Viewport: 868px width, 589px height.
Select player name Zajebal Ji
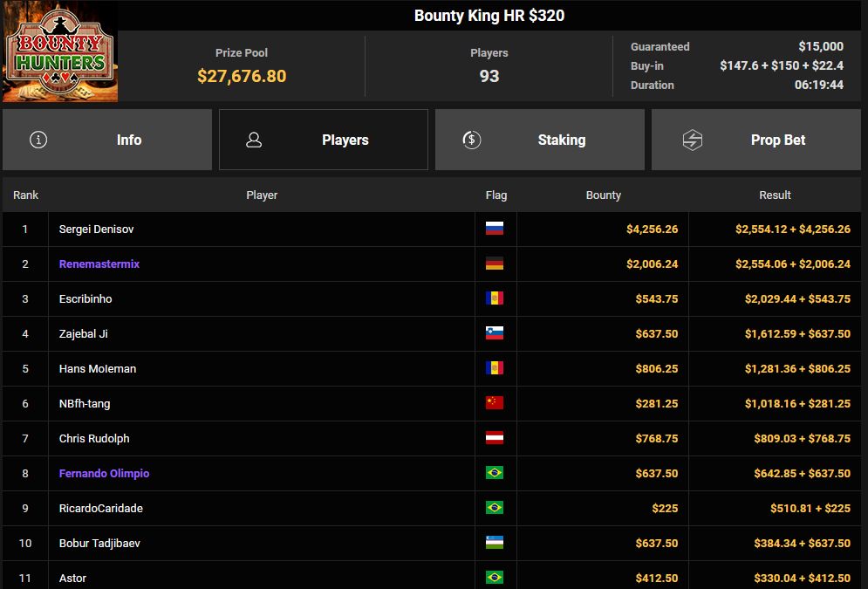83,334
